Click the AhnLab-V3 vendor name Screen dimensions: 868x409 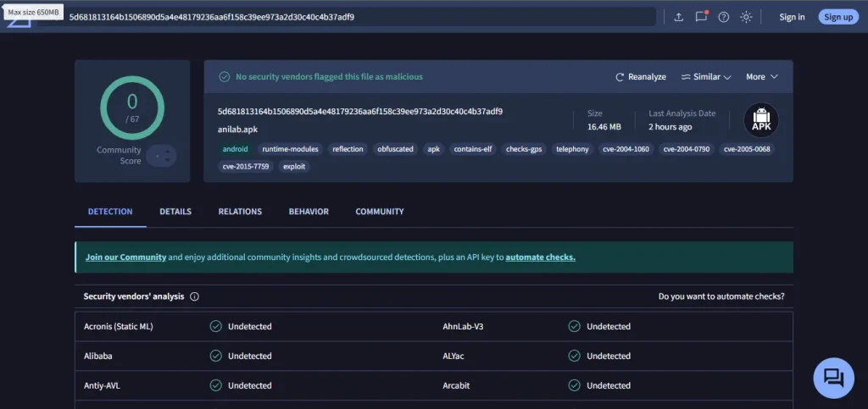463,327
